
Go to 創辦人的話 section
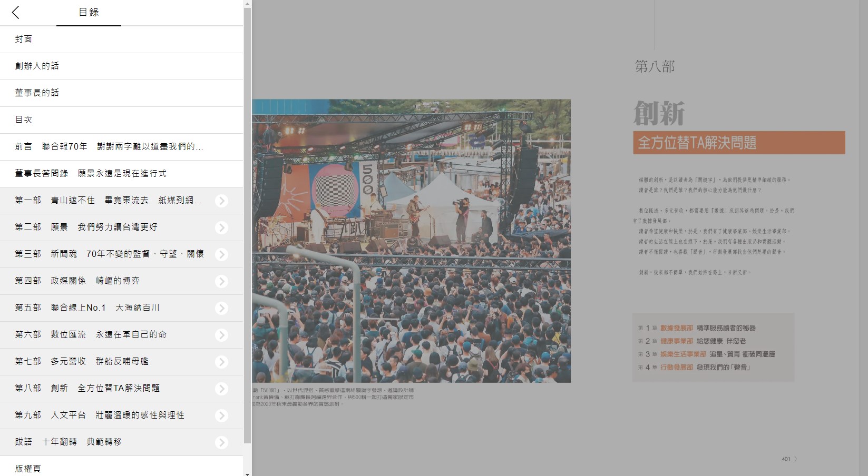click(37, 66)
